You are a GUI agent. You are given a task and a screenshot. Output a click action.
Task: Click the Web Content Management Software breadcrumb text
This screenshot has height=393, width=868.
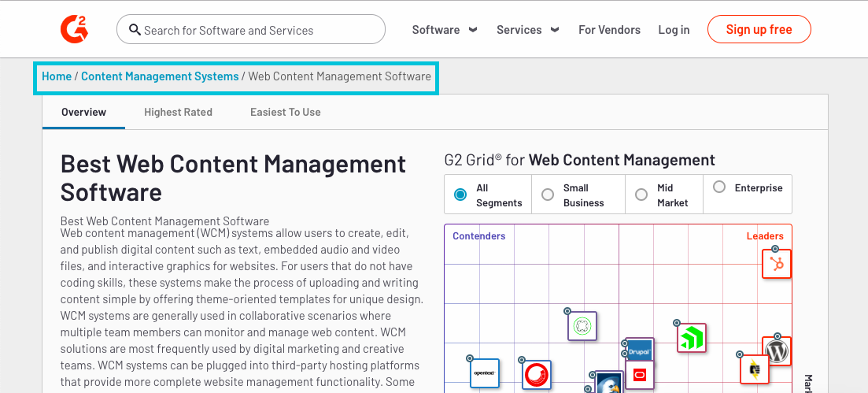pyautogui.click(x=339, y=76)
